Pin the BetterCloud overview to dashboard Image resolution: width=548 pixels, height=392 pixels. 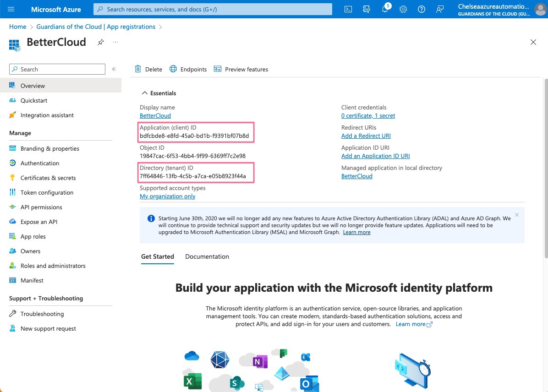click(x=100, y=42)
